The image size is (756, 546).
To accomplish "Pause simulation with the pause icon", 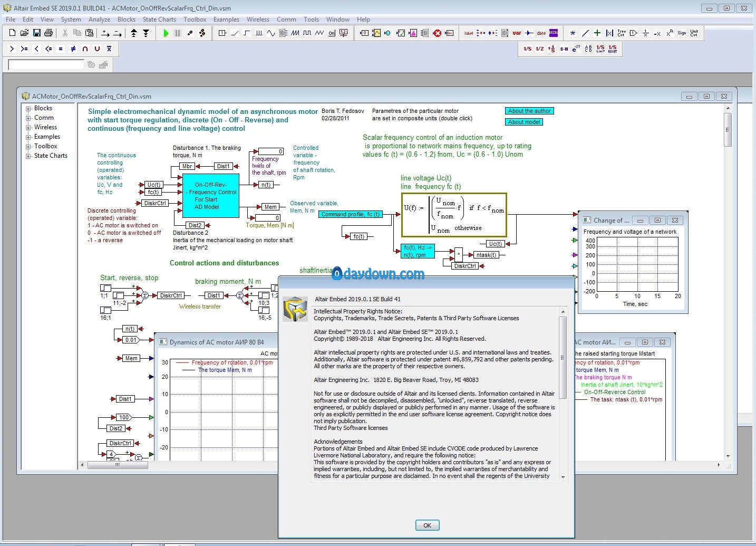I will [178, 33].
